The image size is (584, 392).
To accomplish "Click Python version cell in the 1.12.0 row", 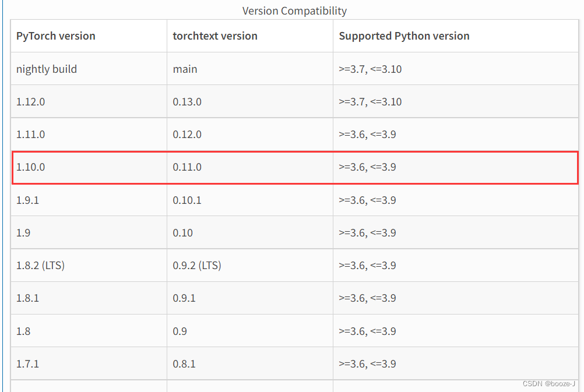I will [456, 101].
